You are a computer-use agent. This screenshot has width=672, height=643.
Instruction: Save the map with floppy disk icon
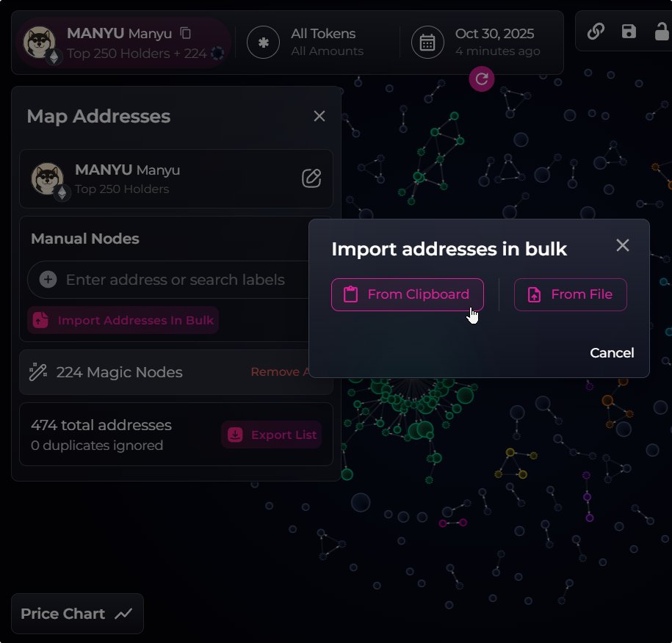point(629,32)
